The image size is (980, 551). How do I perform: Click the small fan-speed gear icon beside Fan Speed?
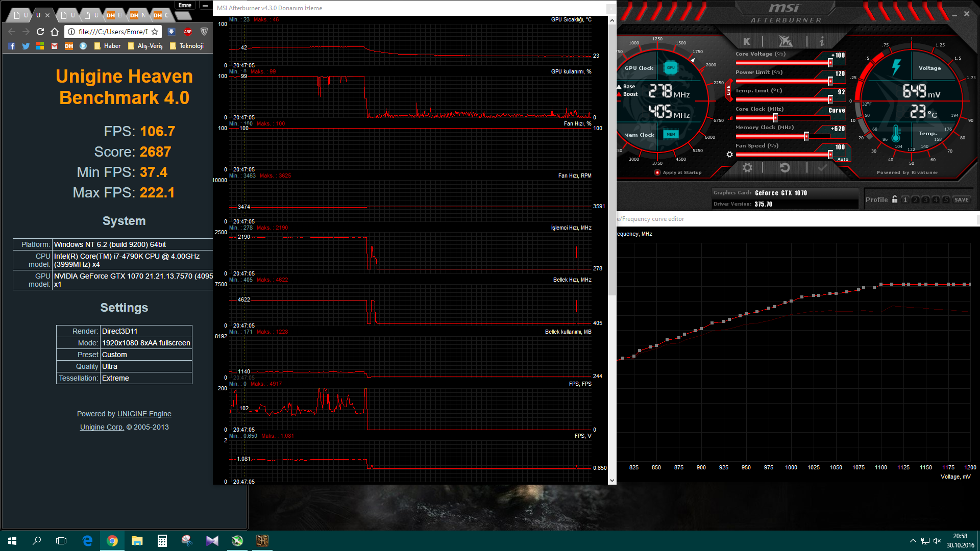click(x=729, y=154)
